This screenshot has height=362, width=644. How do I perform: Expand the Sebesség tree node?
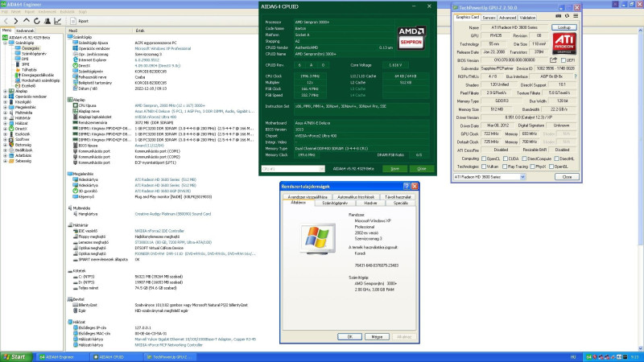point(6,161)
